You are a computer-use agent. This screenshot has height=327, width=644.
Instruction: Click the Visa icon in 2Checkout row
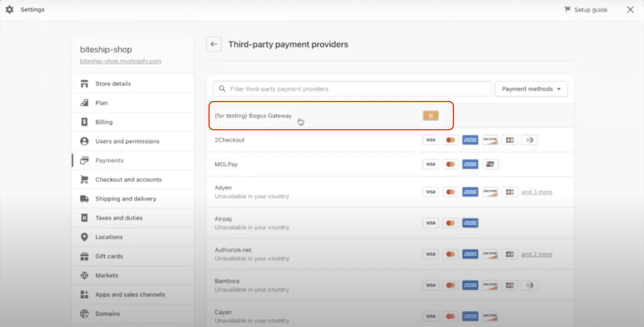pos(430,140)
